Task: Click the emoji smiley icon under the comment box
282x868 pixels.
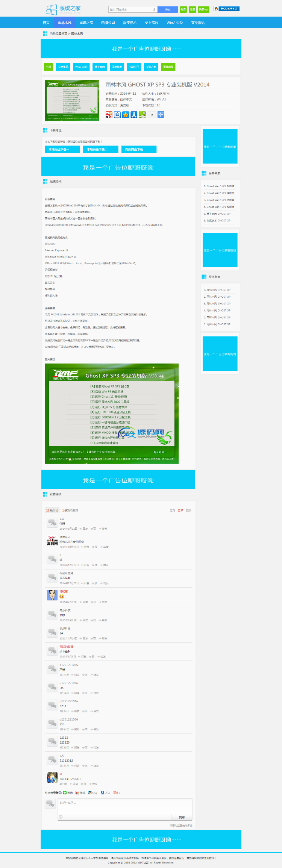Action: [61, 817]
